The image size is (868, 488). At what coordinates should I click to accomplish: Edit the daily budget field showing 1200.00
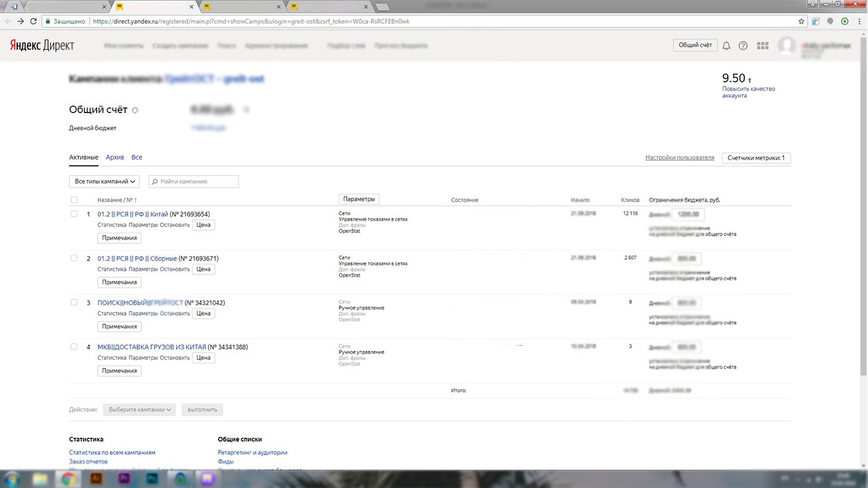688,215
